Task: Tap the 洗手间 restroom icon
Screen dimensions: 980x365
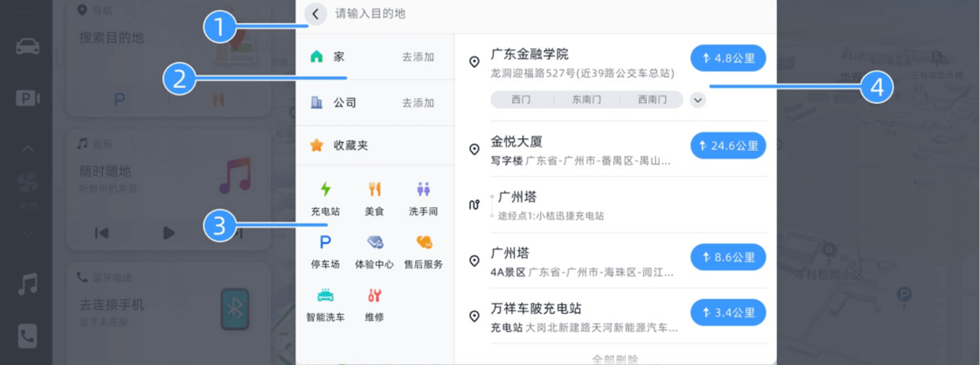Action: click(423, 198)
